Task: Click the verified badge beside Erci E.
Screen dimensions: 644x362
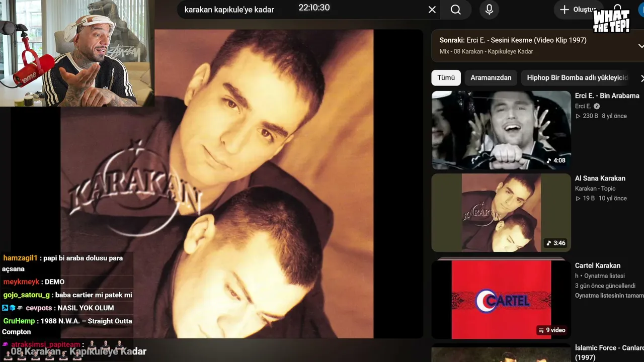Action: (x=597, y=106)
